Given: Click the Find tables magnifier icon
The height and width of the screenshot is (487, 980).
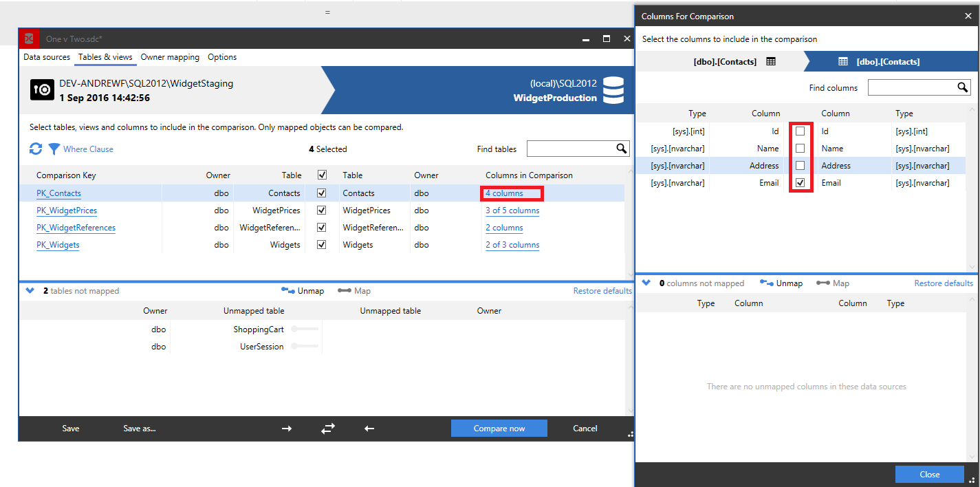Looking at the screenshot, I should pos(621,149).
